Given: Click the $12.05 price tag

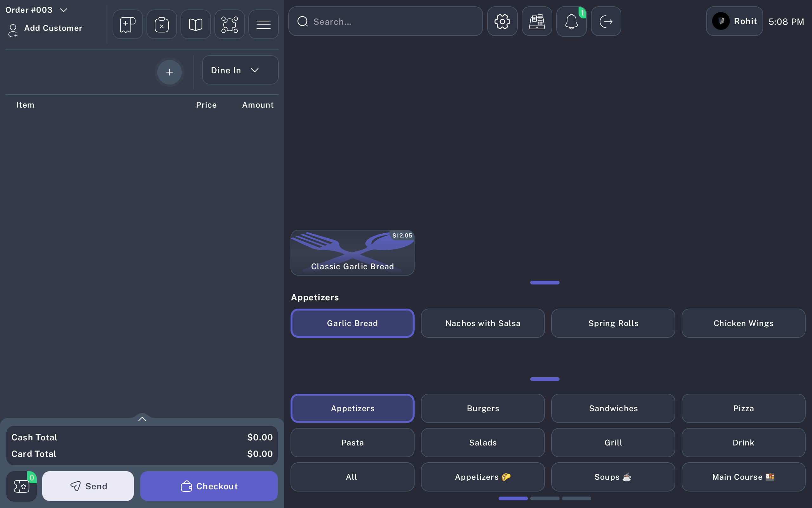Looking at the screenshot, I should [x=402, y=236].
